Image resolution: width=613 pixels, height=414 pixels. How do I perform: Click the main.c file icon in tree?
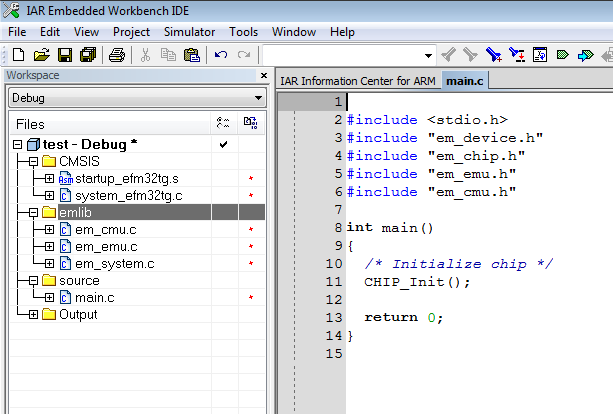point(65,298)
